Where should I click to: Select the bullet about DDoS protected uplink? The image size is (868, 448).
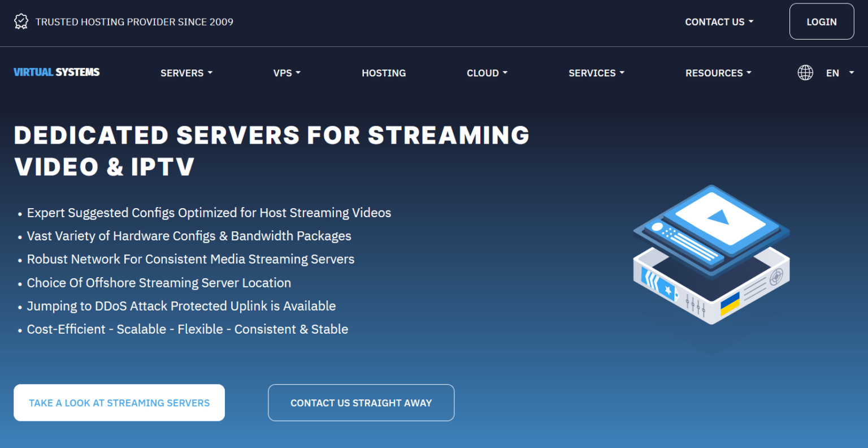[x=181, y=305]
